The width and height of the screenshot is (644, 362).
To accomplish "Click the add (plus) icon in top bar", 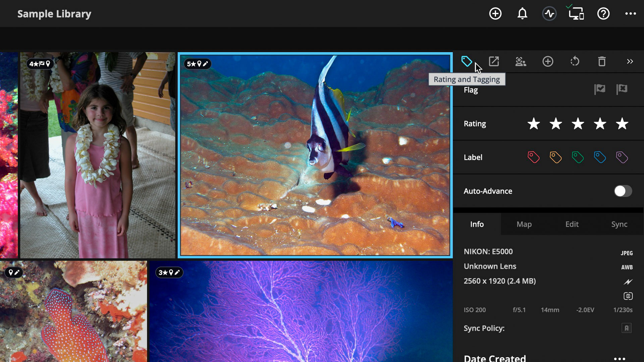I will (x=495, y=14).
